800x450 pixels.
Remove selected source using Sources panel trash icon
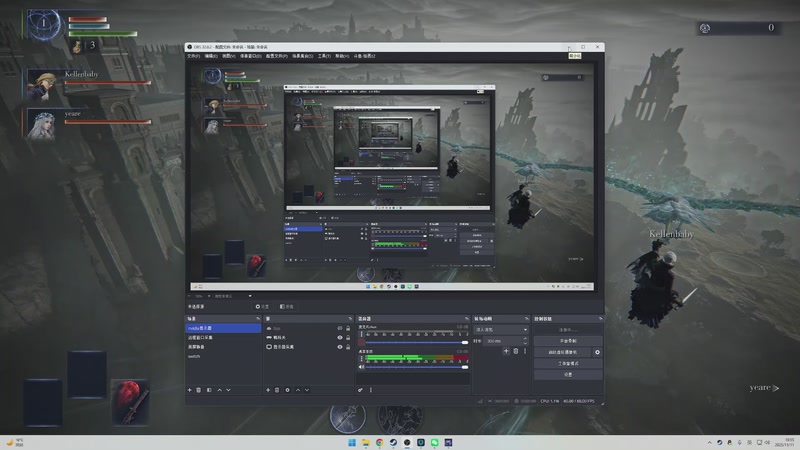pos(277,390)
